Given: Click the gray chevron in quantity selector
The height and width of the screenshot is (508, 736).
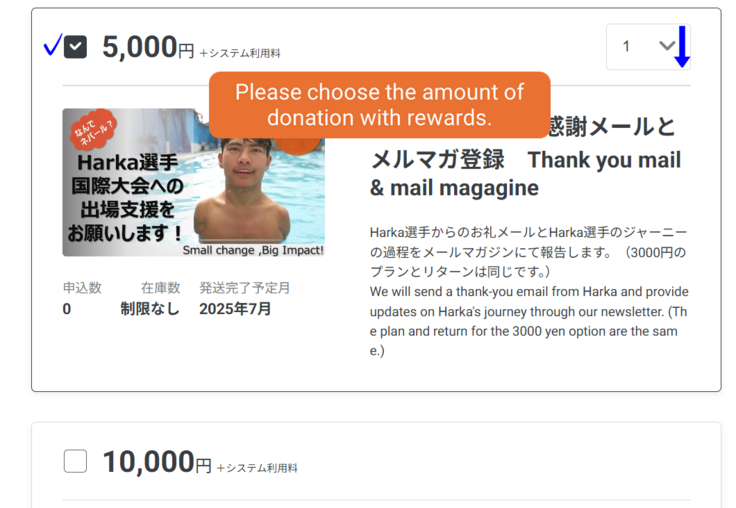Looking at the screenshot, I should 667,46.
